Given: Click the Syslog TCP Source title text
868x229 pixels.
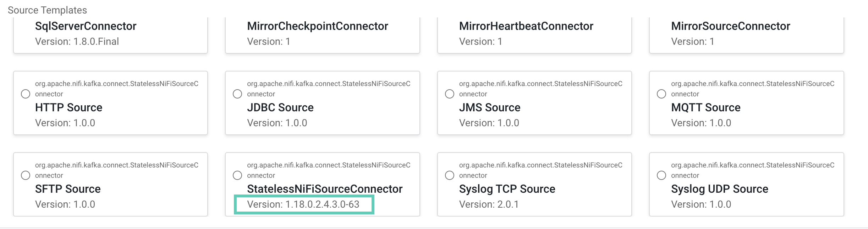Looking at the screenshot, I should click(507, 189).
